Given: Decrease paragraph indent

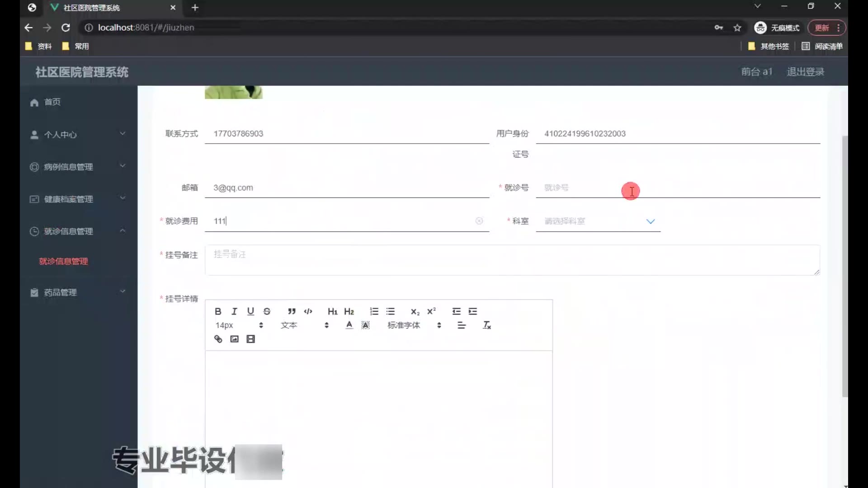Looking at the screenshot, I should point(456,311).
